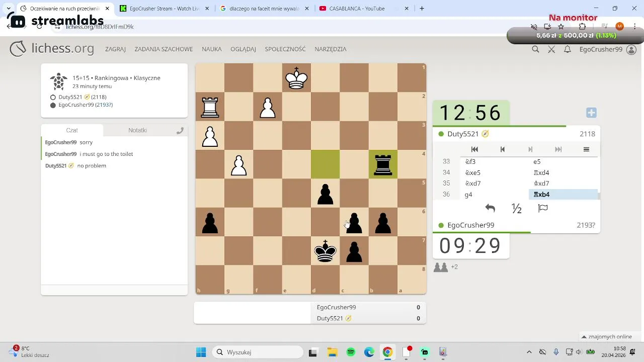Click the lichess.org logo
This screenshot has height=362, width=644.
tap(52, 49)
